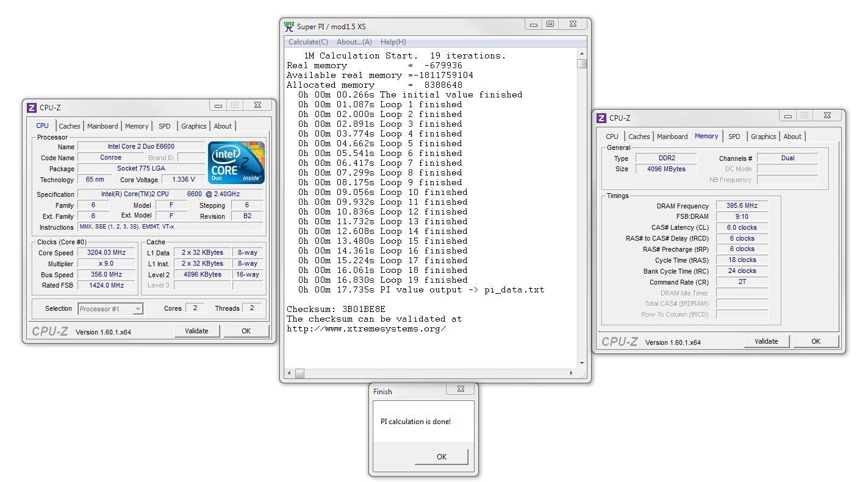Click the CPU-Z logo icon in right window title
Image resolution: width=868 pixels, height=482 pixels.
(601, 118)
